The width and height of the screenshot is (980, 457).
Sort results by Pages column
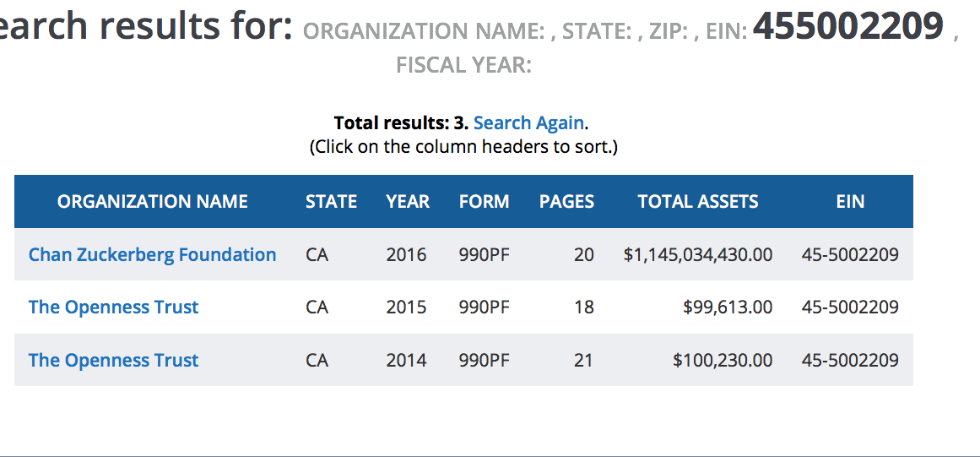tap(566, 201)
